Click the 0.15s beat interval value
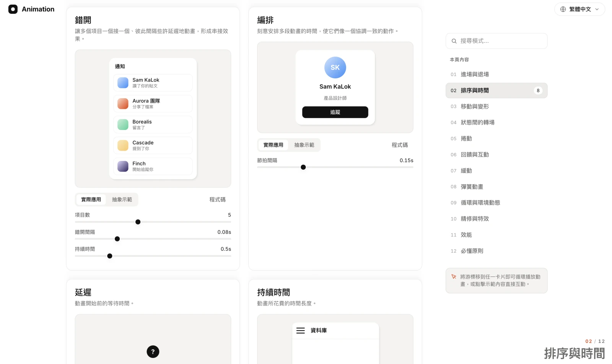 [x=406, y=161]
